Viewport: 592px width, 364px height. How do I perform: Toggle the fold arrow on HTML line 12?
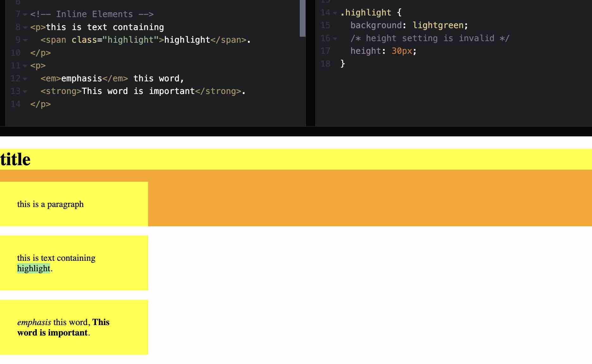coord(25,78)
